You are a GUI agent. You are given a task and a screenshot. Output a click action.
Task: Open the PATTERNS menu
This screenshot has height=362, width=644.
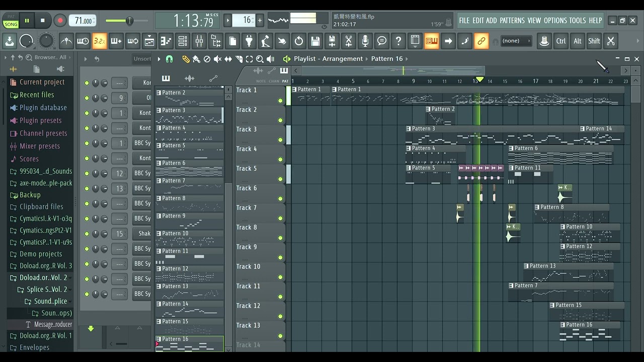[512, 21]
